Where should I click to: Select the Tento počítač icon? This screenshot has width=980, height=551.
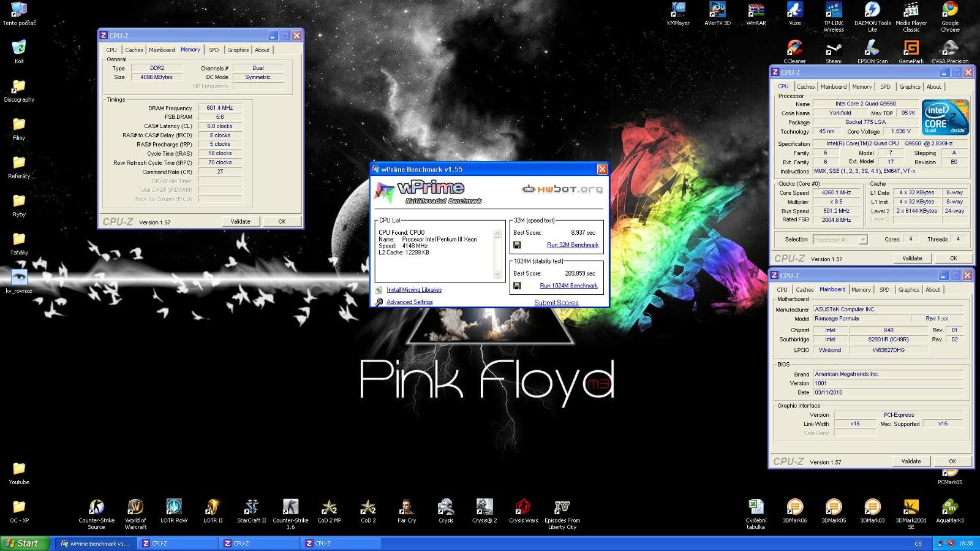19,14
